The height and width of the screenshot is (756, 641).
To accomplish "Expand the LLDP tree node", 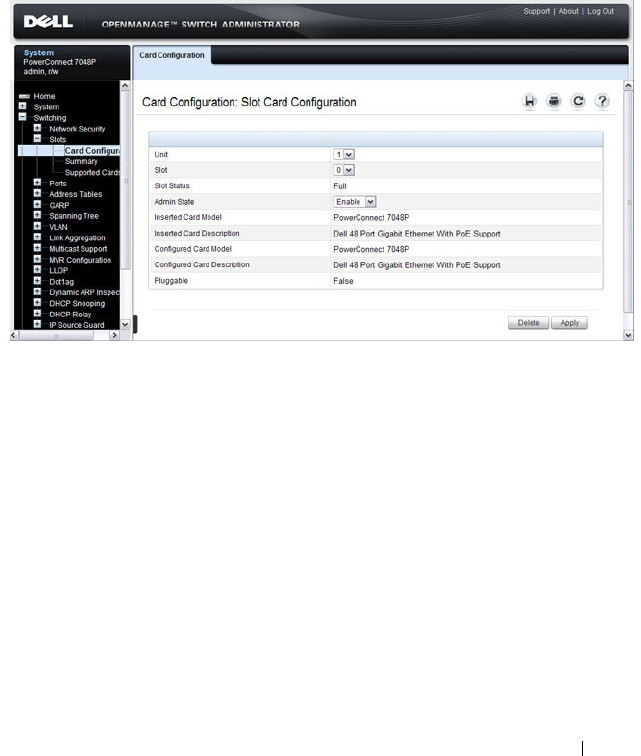I will (37, 270).
